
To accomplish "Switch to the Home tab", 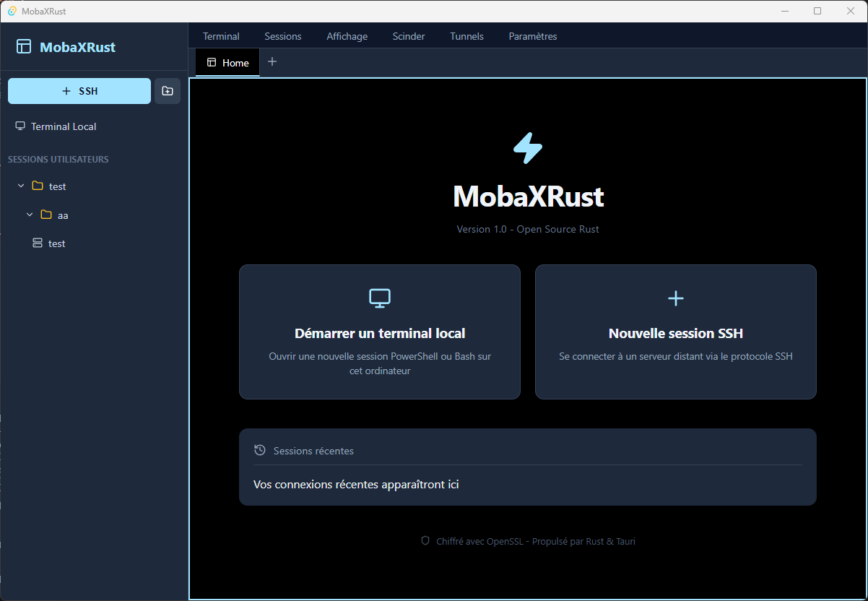I will pos(227,63).
